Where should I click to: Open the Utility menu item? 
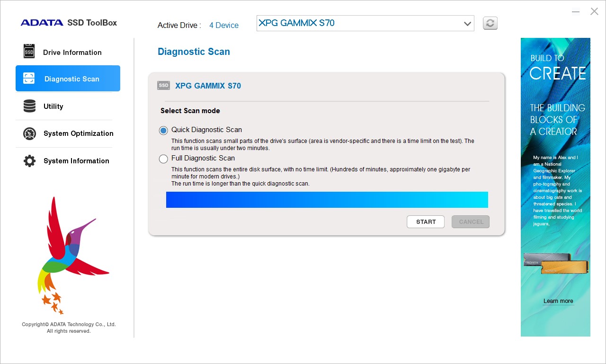[x=53, y=107]
